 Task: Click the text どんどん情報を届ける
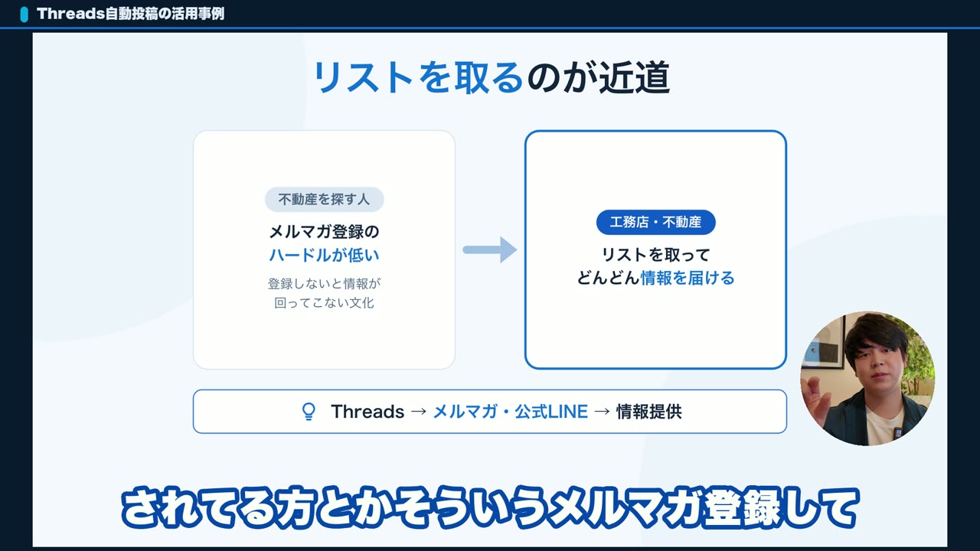click(655, 279)
